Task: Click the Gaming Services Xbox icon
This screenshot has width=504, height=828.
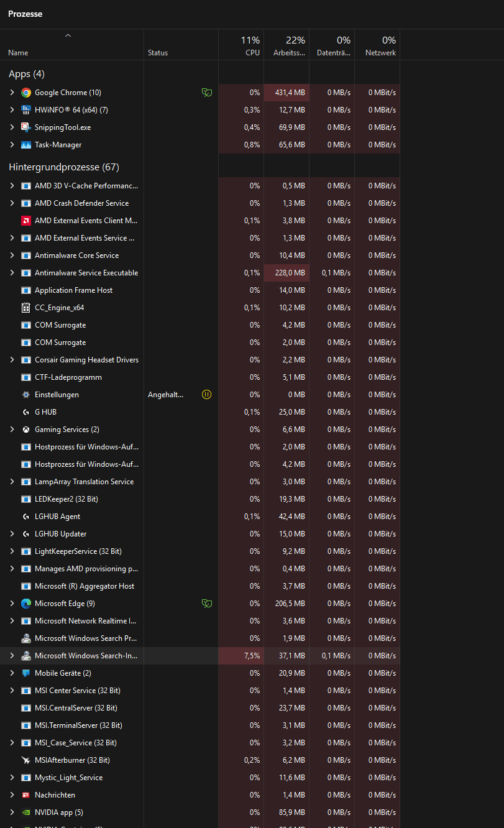Action: 26,430
